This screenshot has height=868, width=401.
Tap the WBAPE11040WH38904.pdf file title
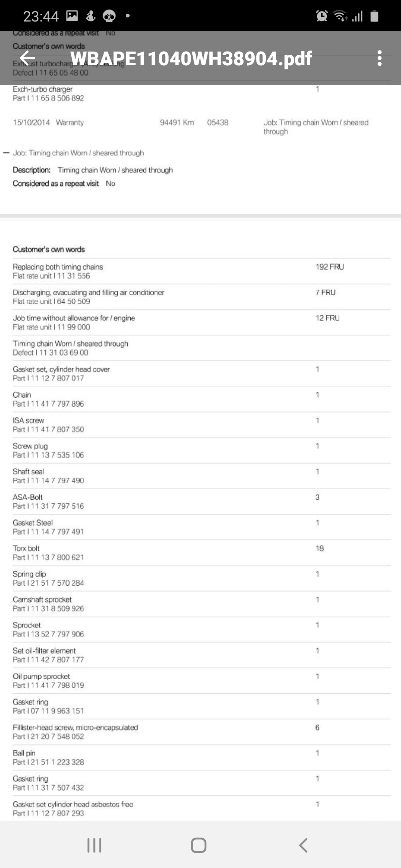[191, 58]
